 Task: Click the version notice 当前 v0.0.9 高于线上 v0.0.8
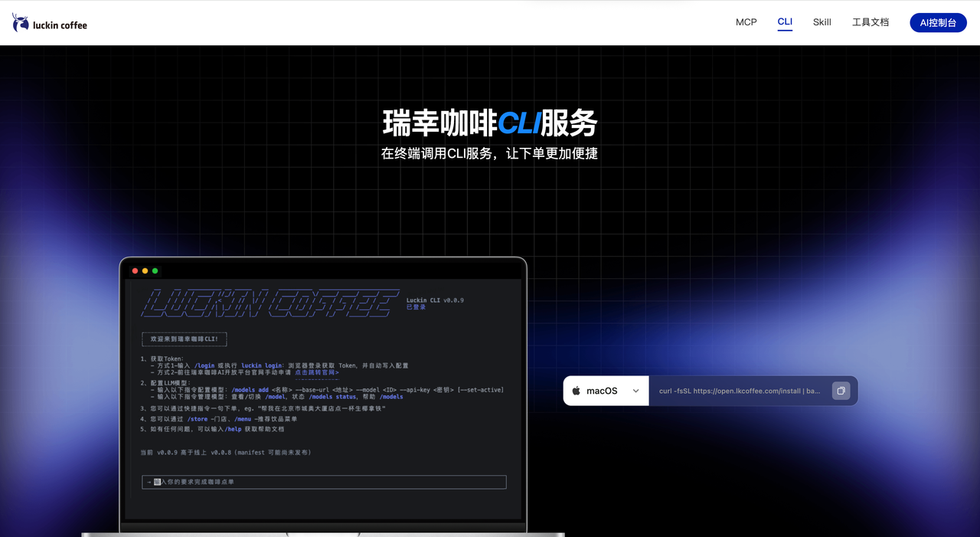(x=226, y=453)
